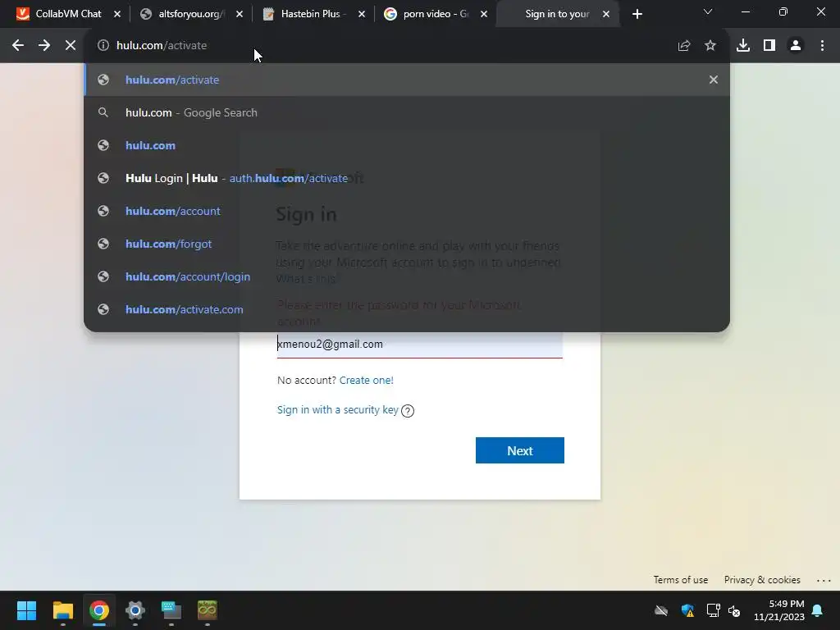
Task: Open the Chrome profile menu
Action: [796, 46]
